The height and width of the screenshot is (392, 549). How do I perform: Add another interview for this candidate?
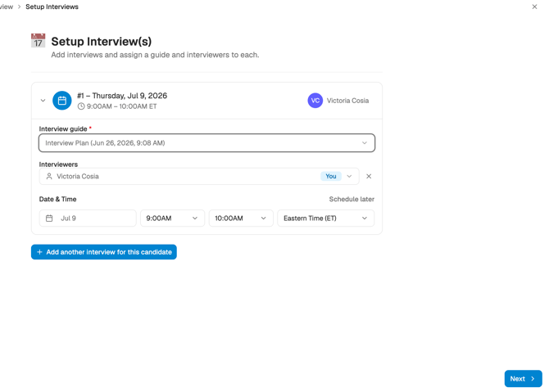tap(103, 252)
